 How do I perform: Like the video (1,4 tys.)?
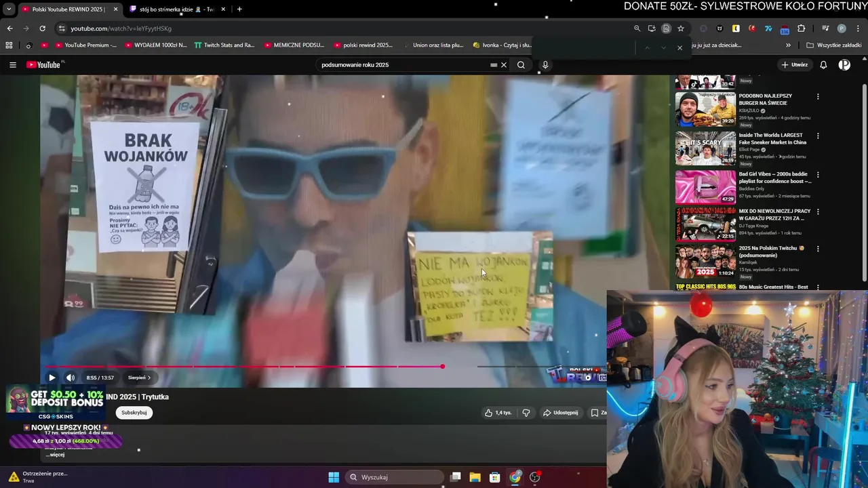tap(498, 413)
